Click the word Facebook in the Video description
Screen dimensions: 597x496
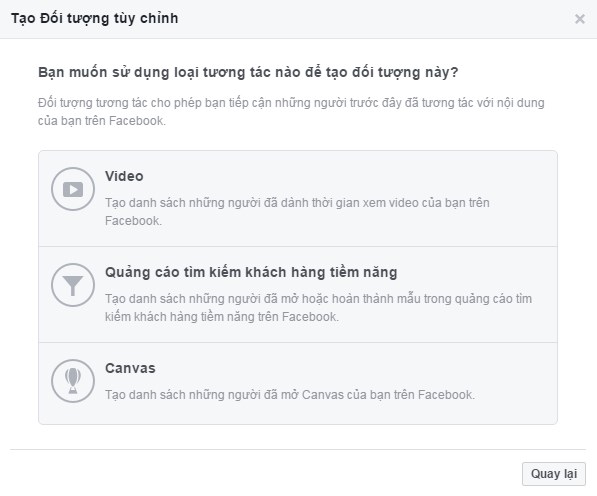tap(133, 221)
